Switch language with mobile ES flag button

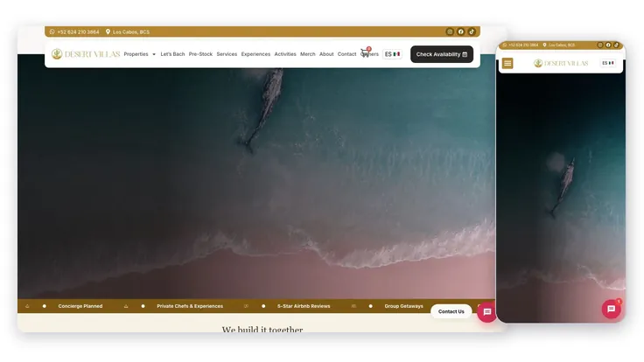pyautogui.click(x=608, y=63)
